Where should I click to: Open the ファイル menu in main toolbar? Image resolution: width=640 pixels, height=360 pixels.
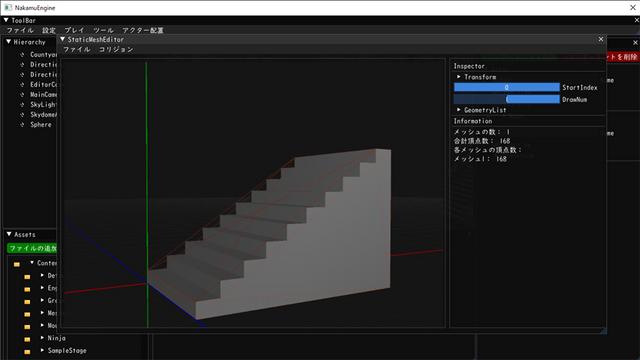click(20, 30)
